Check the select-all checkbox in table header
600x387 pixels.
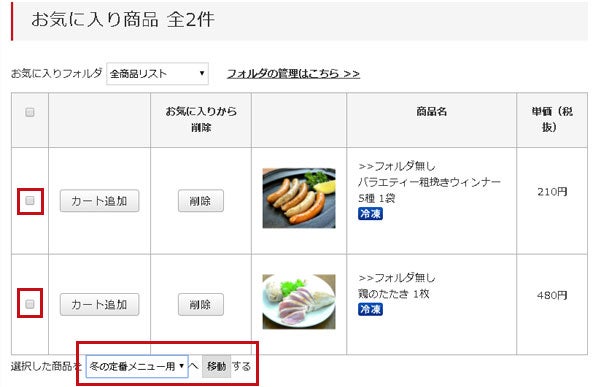[30, 112]
